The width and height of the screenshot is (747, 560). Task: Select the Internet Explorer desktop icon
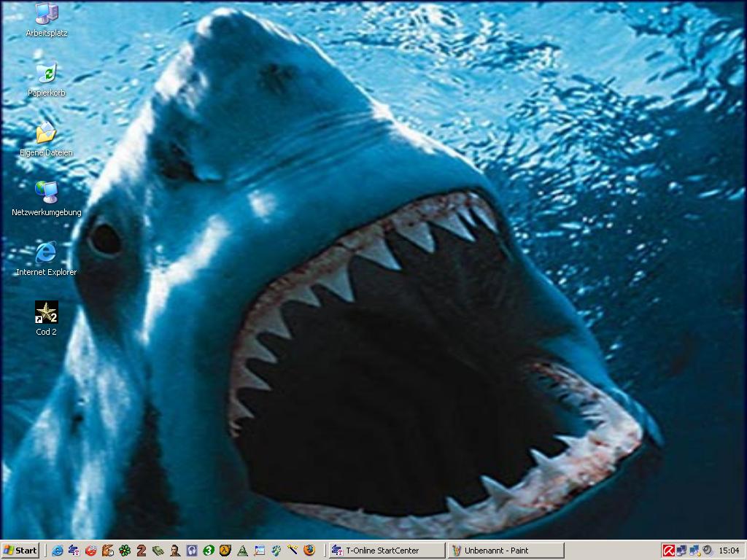click(x=46, y=259)
